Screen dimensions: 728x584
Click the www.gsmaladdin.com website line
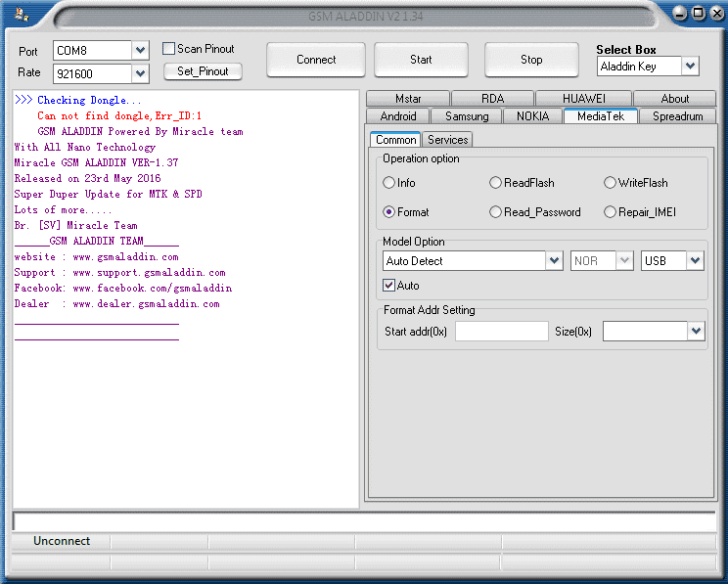pyautogui.click(x=96, y=256)
